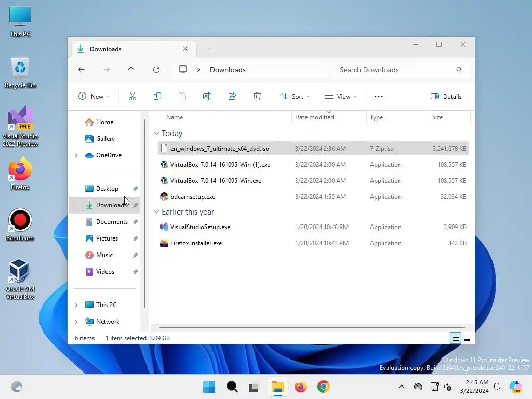Click the Copy icon in toolbar
This screenshot has width=532, height=399.
click(x=157, y=96)
